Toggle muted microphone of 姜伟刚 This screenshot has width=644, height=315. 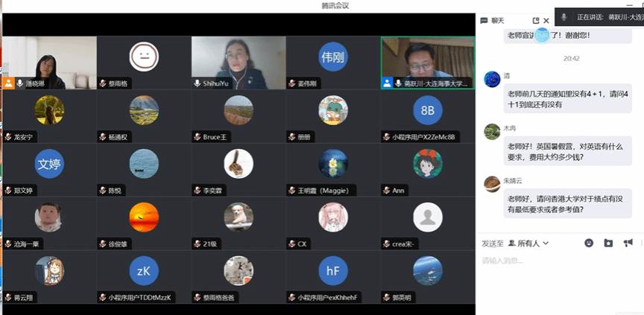pyautogui.click(x=292, y=83)
